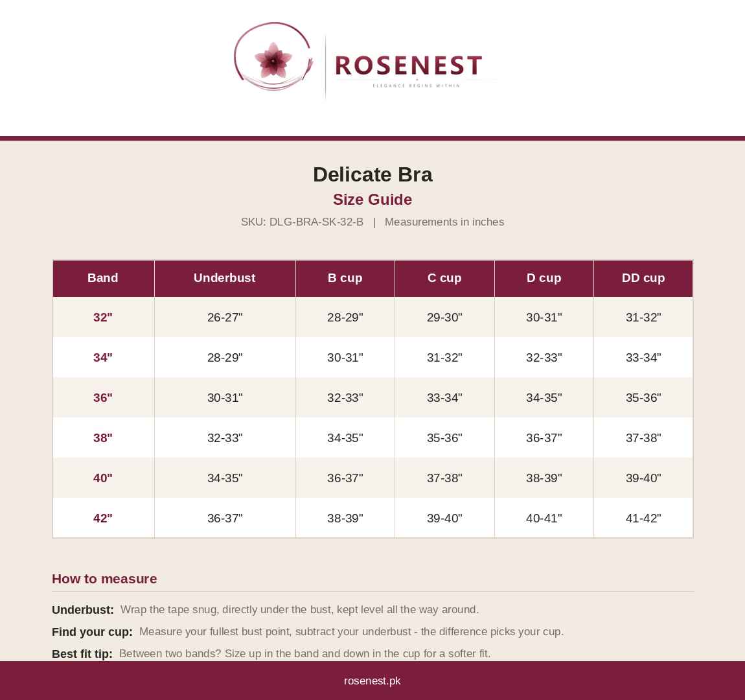
Task: Click the B cup column header
Action: (x=345, y=278)
